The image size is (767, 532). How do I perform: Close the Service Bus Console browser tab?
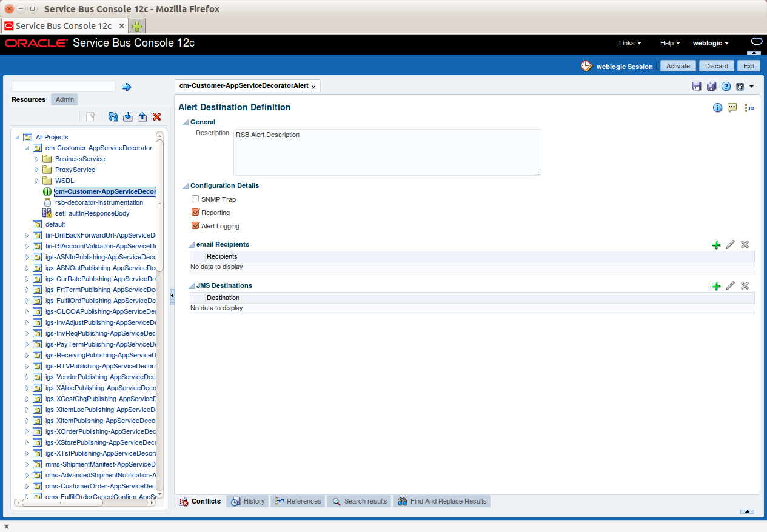coord(122,26)
